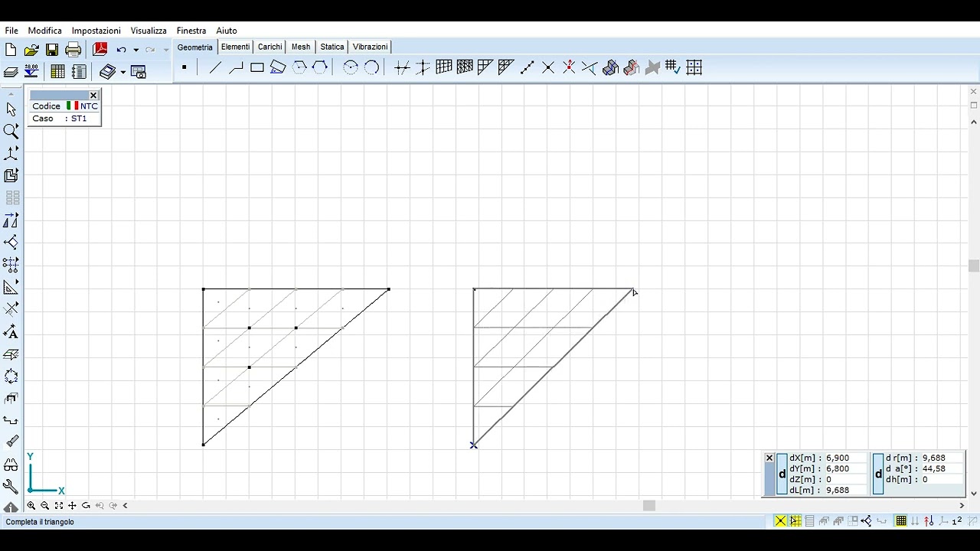Open the geometry check tool
Screen dimensions: 980x551
point(673,67)
